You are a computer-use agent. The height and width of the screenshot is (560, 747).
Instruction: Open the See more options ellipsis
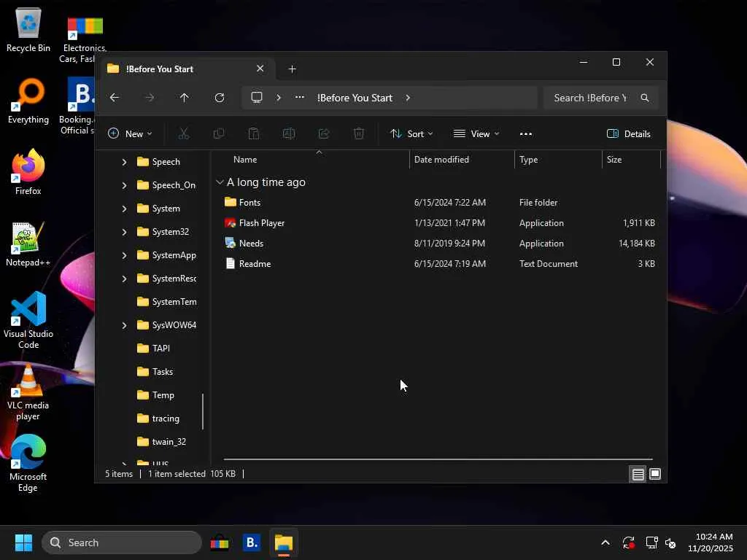(526, 133)
